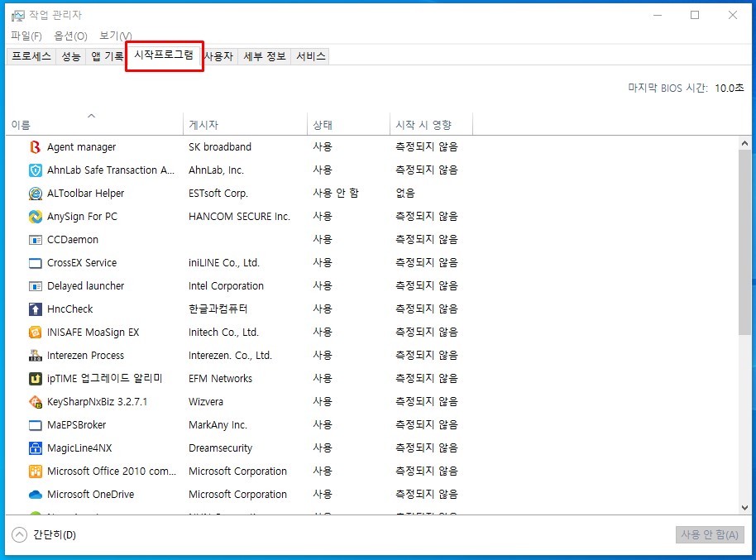Switch to the 세부 정보 tab
The height and width of the screenshot is (560, 756).
(264, 56)
